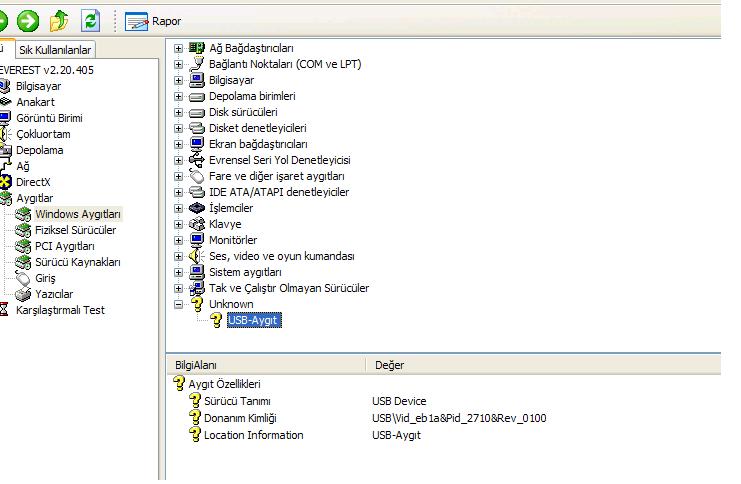Click the refresh icon in toolbar
The image size is (741, 484).
(x=90, y=21)
